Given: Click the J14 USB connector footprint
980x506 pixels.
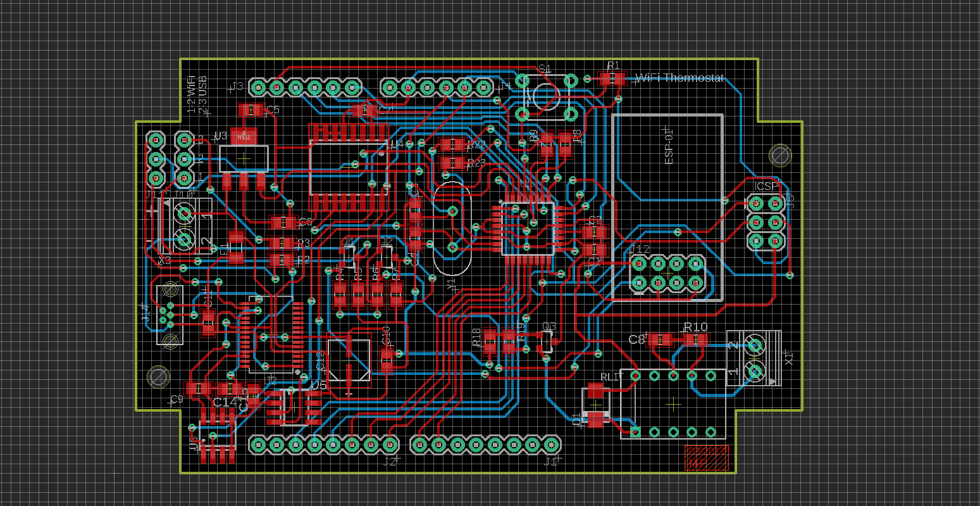Looking at the screenshot, I should point(170,315).
